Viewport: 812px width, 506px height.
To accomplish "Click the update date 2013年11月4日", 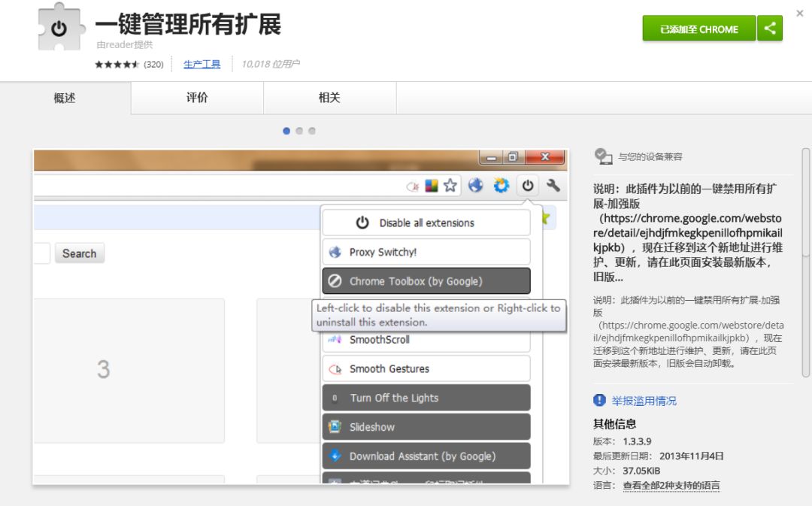I will coord(691,456).
